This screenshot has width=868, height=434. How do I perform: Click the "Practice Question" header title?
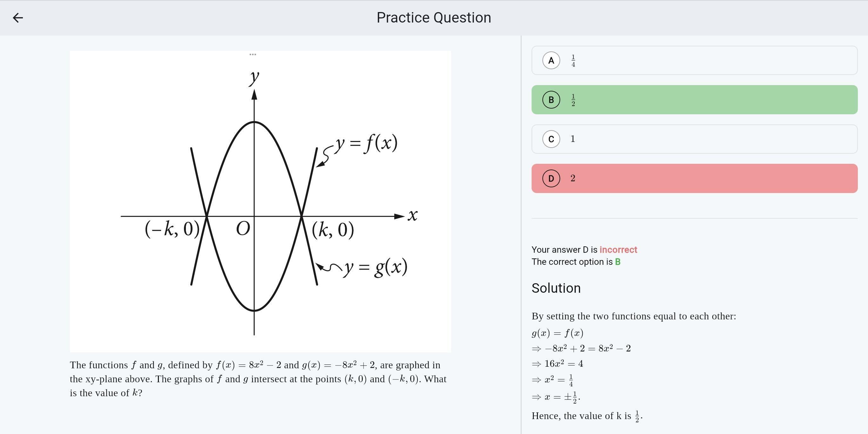pyautogui.click(x=434, y=18)
